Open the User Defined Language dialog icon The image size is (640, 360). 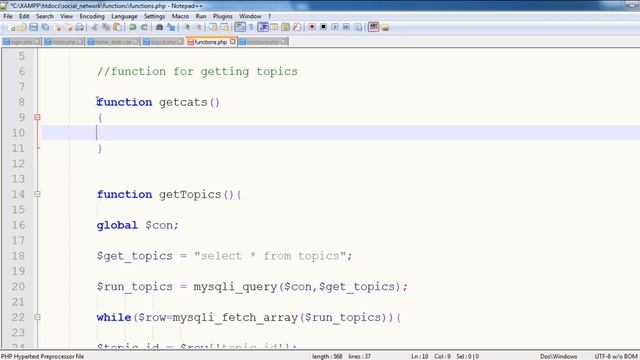point(274,27)
